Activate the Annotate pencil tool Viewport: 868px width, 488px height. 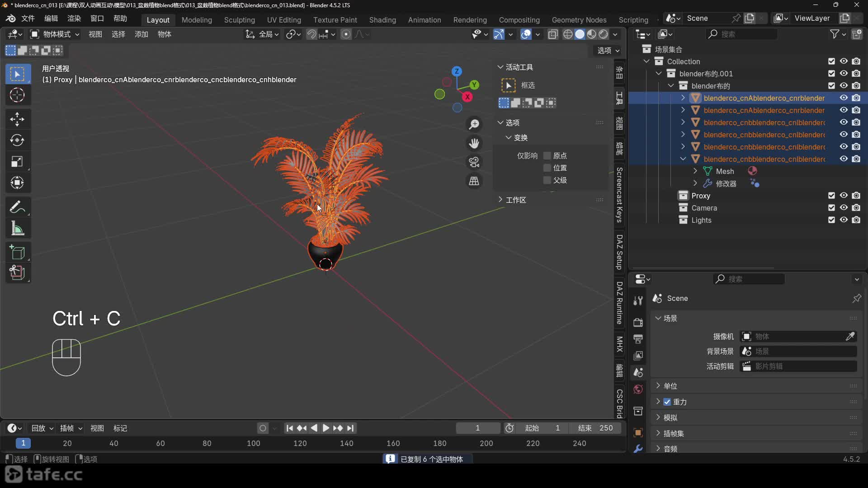(x=17, y=207)
